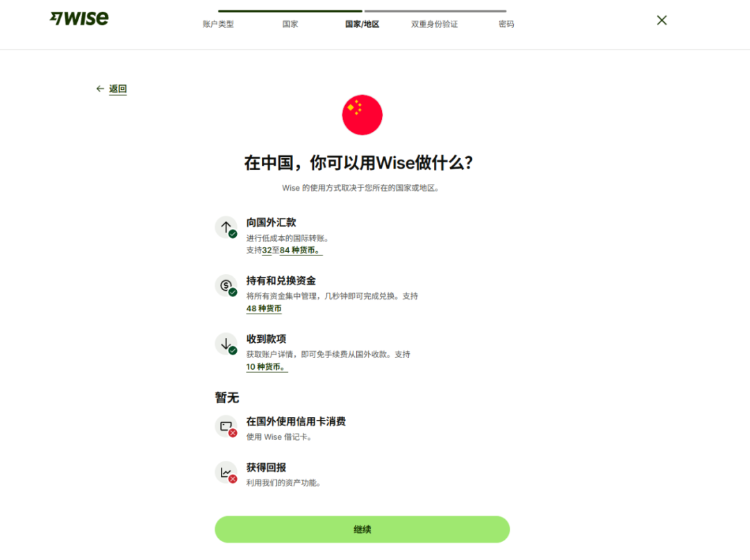Select the 双重身份验证 step
750x560 pixels.
click(x=435, y=23)
